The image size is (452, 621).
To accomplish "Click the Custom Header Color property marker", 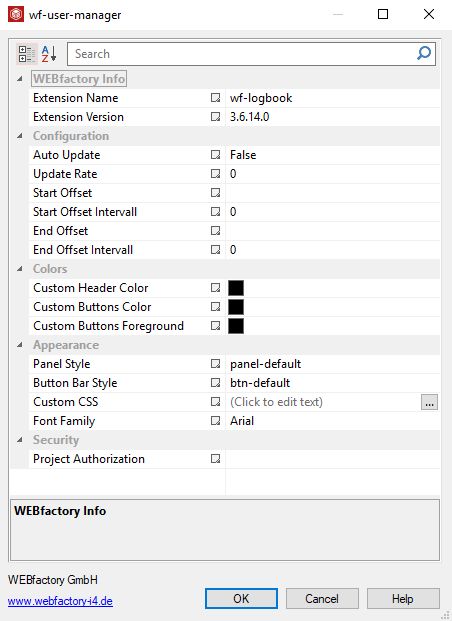I will coord(215,288).
